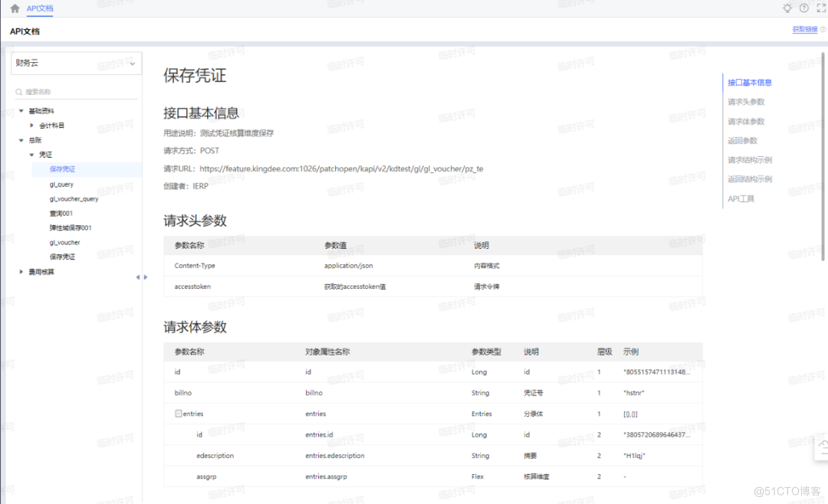Image resolution: width=828 pixels, height=504 pixels.
Task: Open the settings gear icon at top right
Action: [x=788, y=8]
